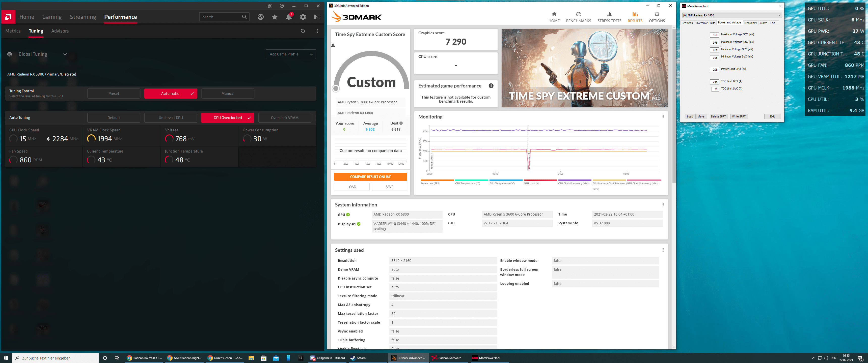Click estimated game performance info icon
Screen dimensions: 868x363
(491, 86)
